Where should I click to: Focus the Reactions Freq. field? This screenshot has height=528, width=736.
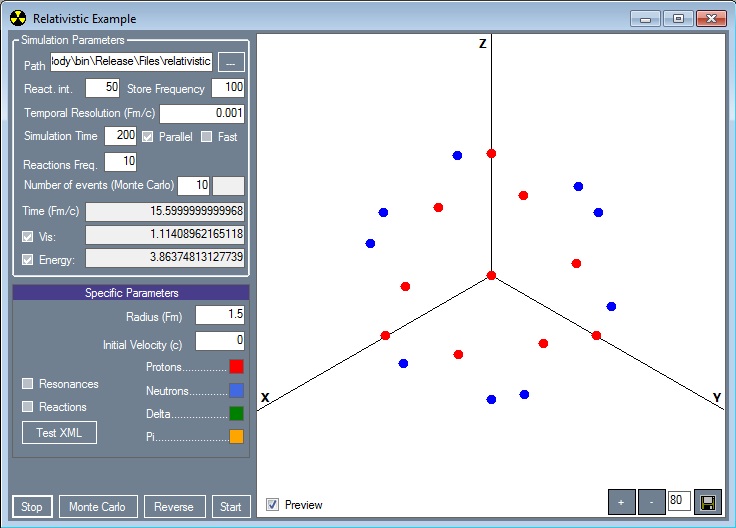pyautogui.click(x=120, y=162)
